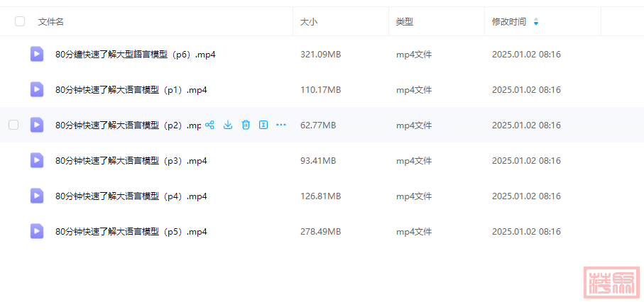Download the p2 video file
Viewport: 644px width, 302px height.
[x=228, y=125]
